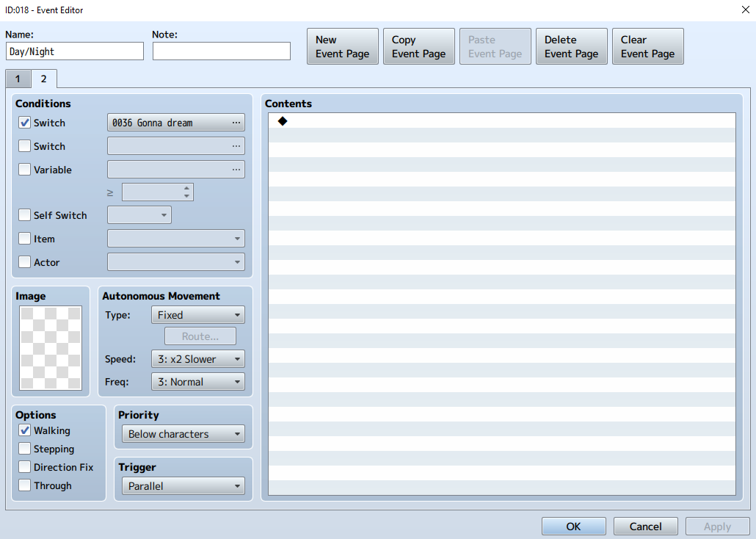Uncheck the first Switch condition checkbox
The height and width of the screenshot is (539, 756).
(25, 123)
